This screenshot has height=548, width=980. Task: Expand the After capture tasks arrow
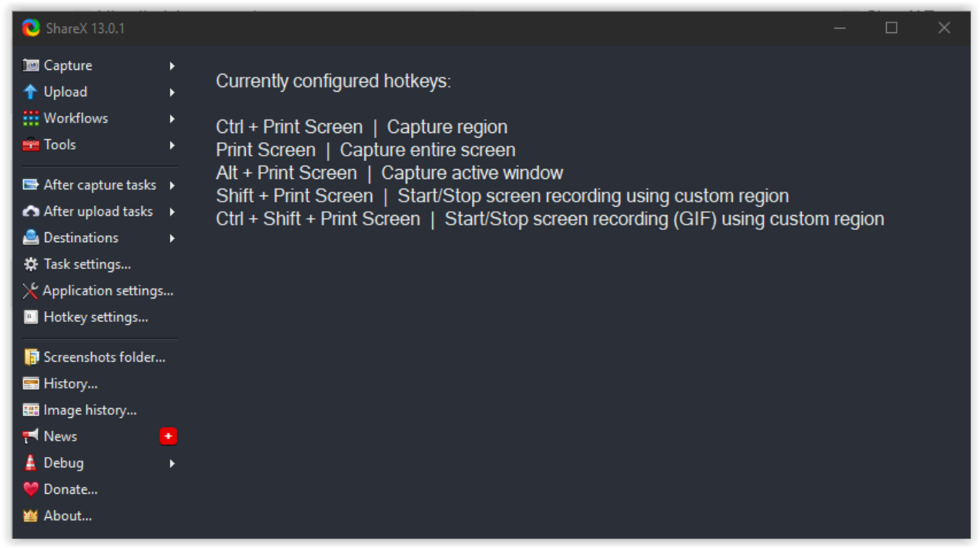(x=172, y=185)
